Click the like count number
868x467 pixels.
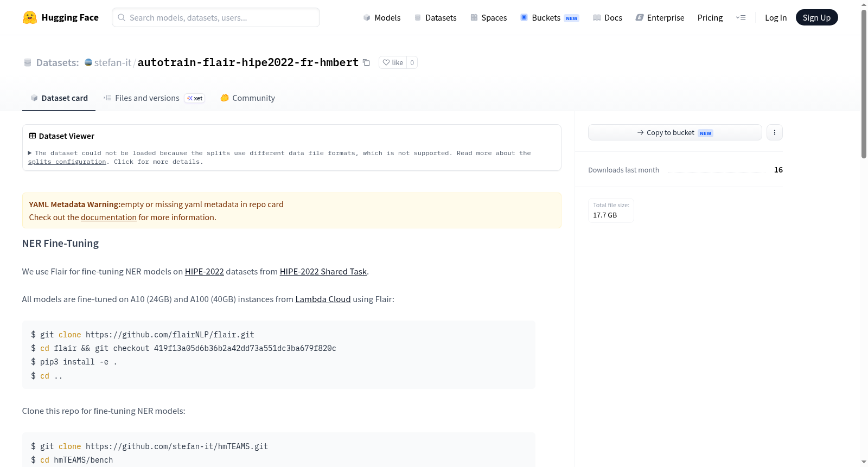coord(412,63)
